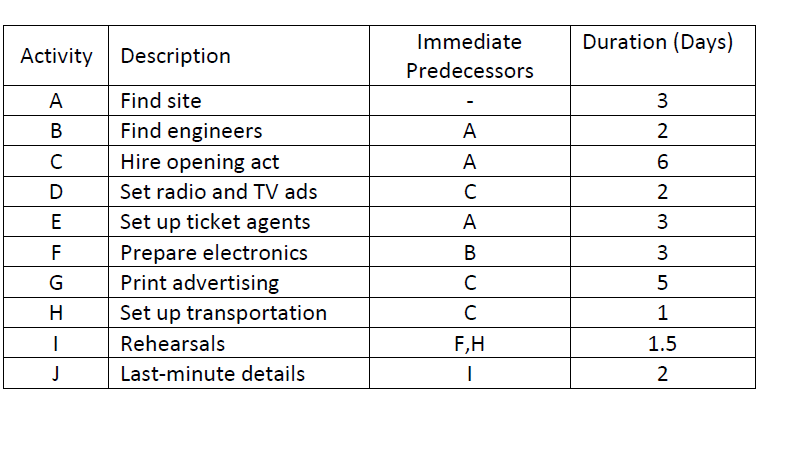Select the 1.5 duration cell

pyautogui.click(x=662, y=344)
